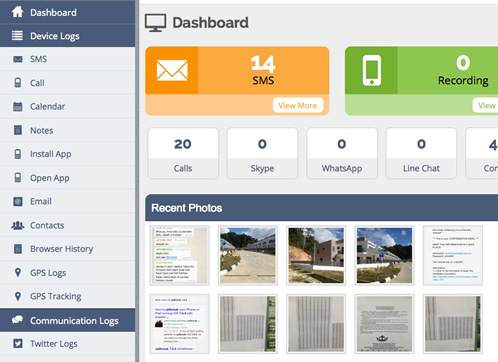Click the large envelope icon on SMS card
The image size is (498, 362).
point(172,70)
